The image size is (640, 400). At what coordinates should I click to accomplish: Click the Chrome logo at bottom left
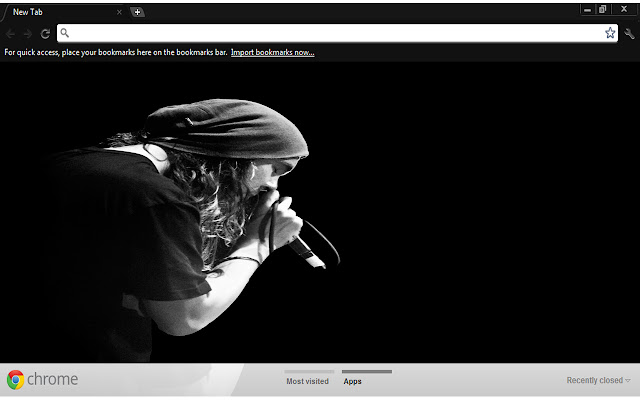(16, 380)
